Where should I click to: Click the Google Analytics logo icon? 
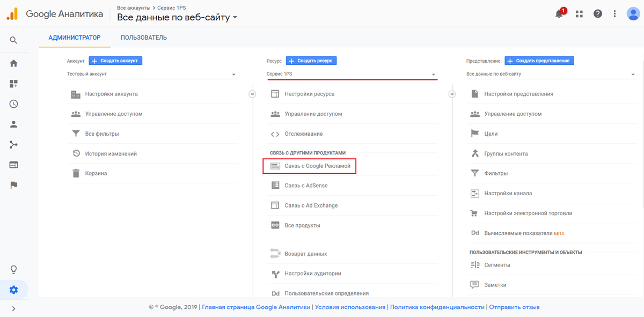[x=12, y=14]
